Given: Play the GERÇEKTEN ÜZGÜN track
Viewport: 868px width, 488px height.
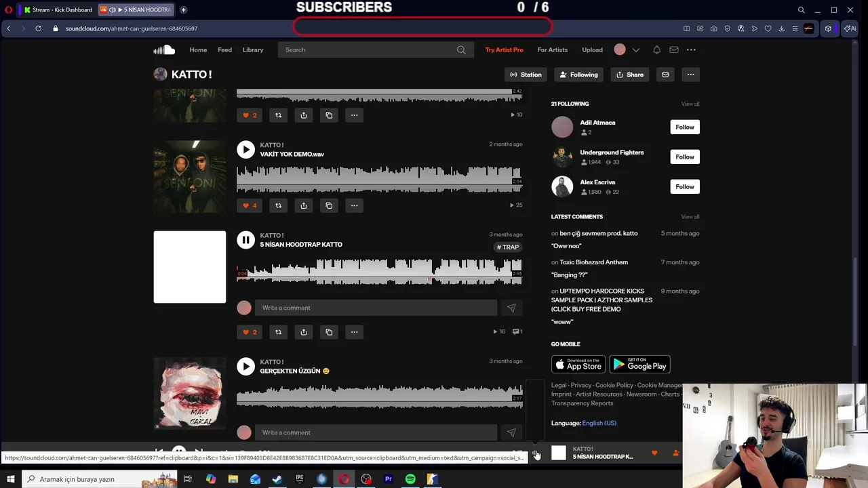Looking at the screenshot, I should 245,366.
